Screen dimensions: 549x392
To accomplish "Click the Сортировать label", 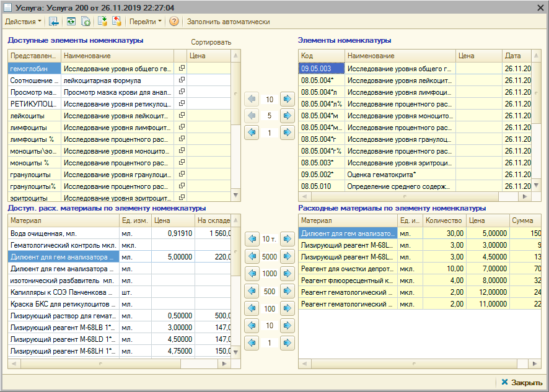I will 211,43.
